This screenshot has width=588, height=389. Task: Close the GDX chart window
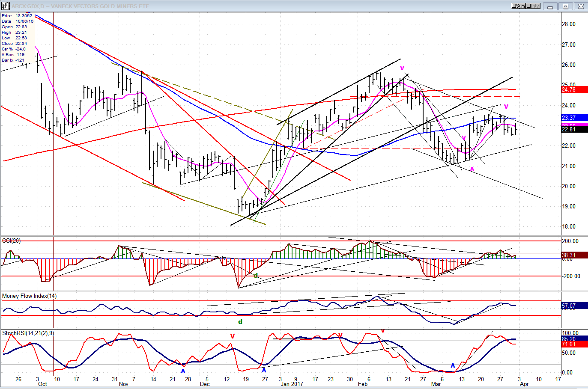click(x=581, y=6)
